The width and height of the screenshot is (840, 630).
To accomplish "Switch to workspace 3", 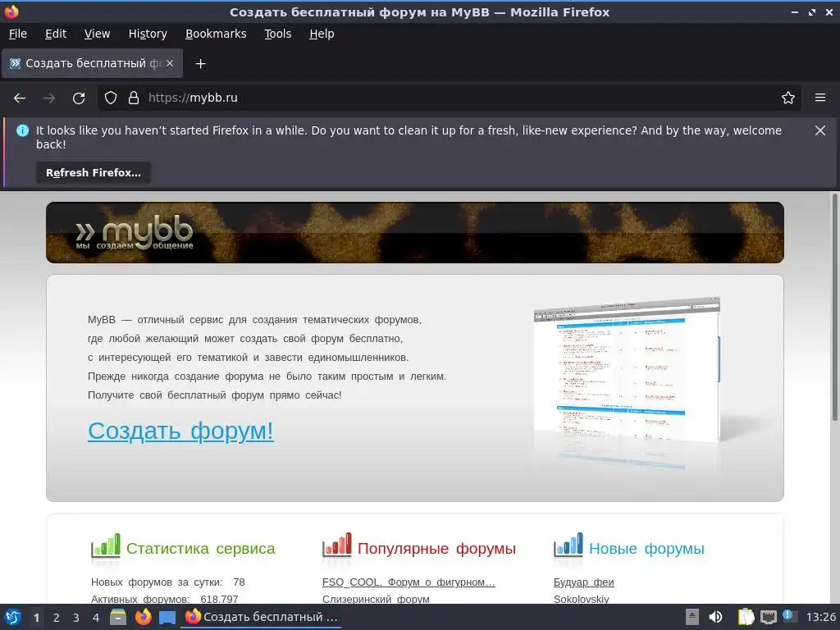I will (76, 618).
